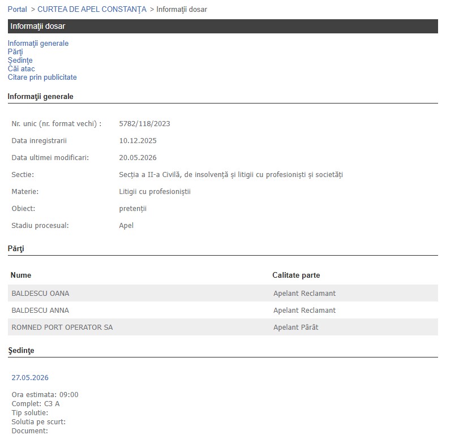Select party name BALDESCU ANNA

[40, 311]
